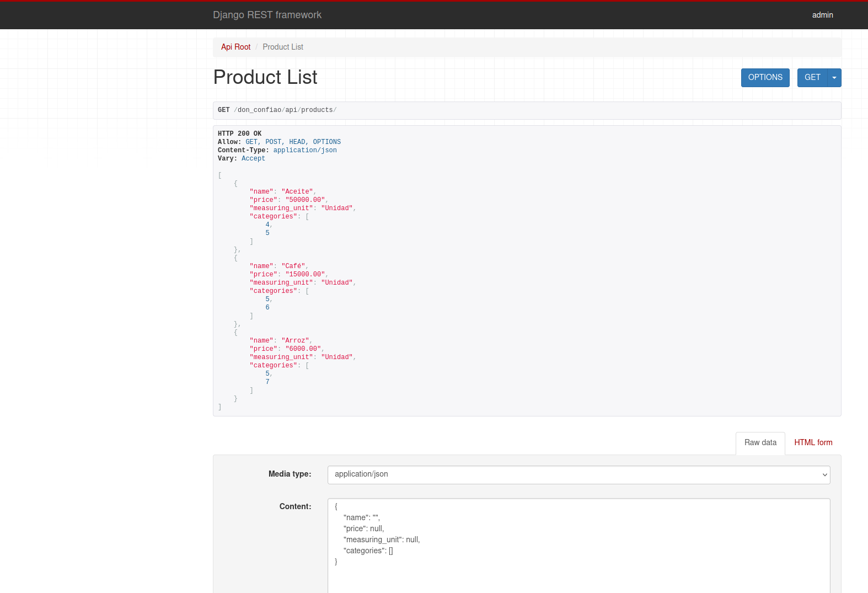Open the Media type application/json dropdown
This screenshot has height=593, width=868.
[578, 474]
